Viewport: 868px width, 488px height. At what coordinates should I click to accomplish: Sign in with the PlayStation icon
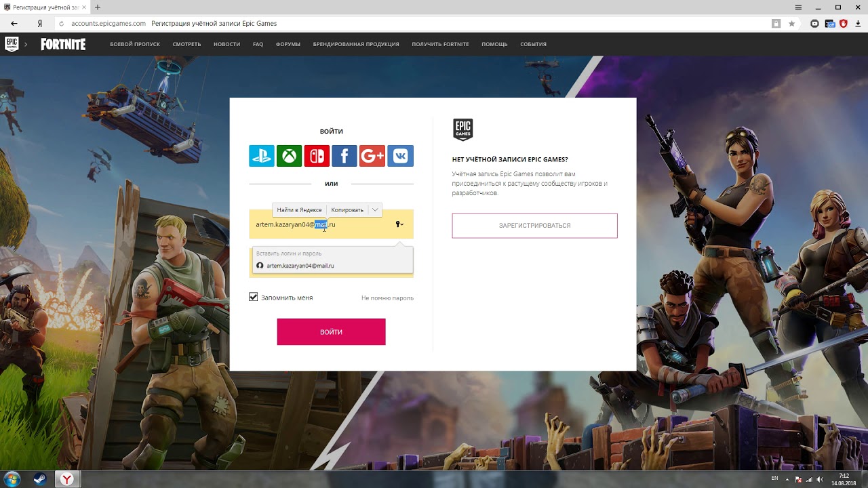(262, 156)
